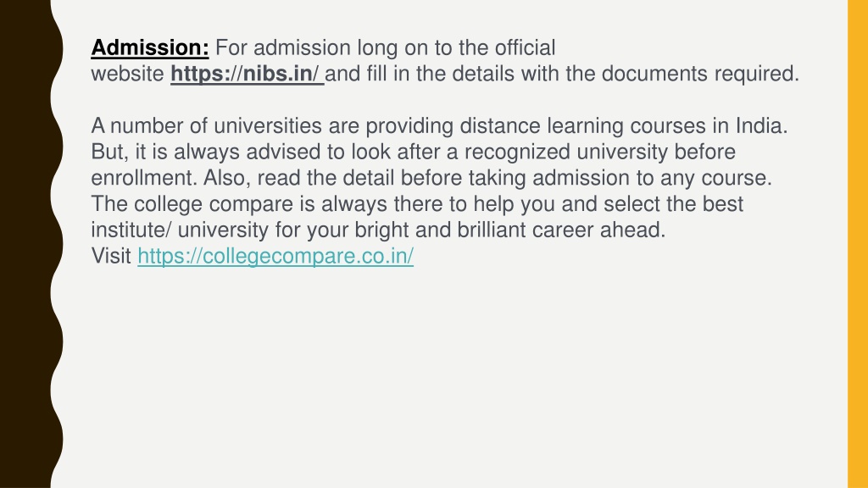Click the word "India." in the paragraph

coord(761,126)
